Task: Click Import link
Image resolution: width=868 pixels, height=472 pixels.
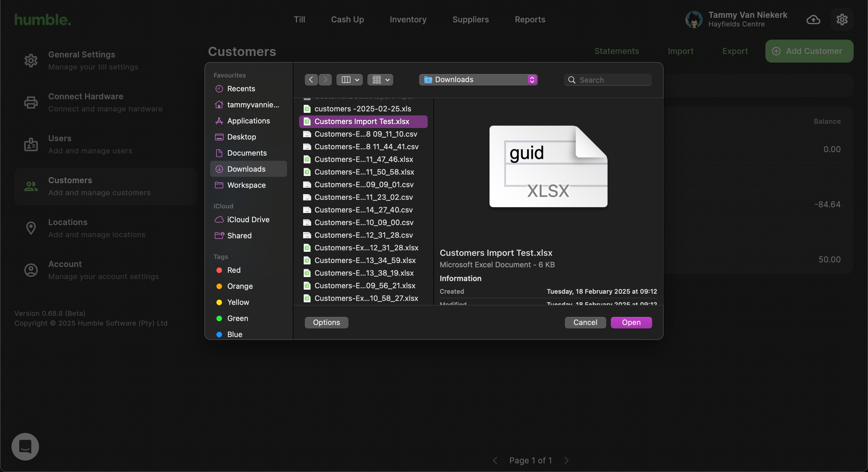Action: (680, 51)
